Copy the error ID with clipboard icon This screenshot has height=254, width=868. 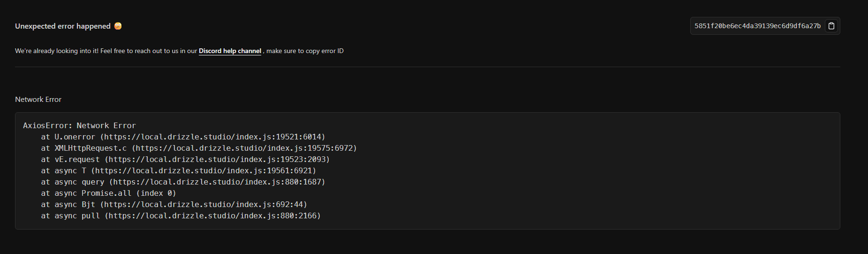coord(831,26)
